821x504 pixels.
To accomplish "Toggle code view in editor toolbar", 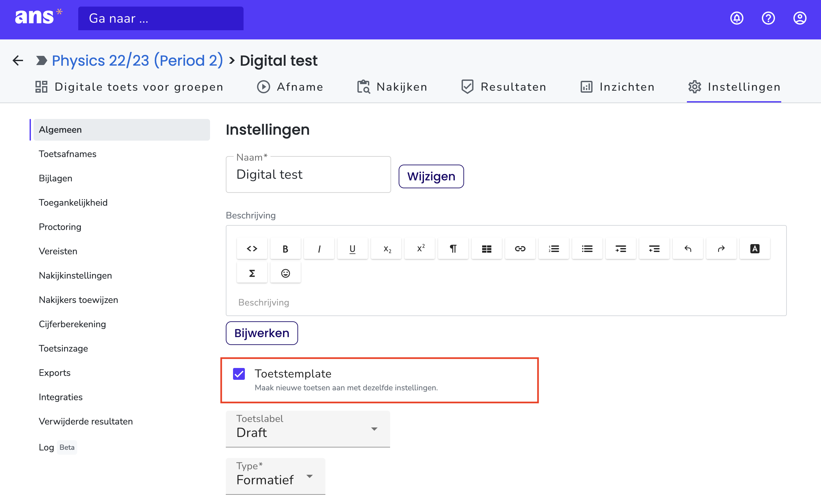I will point(252,249).
